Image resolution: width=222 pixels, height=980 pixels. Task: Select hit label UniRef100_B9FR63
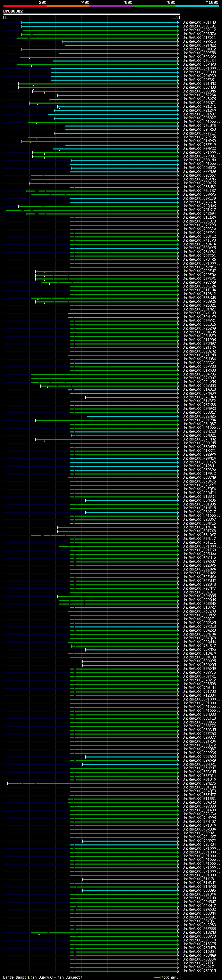click(199, 129)
